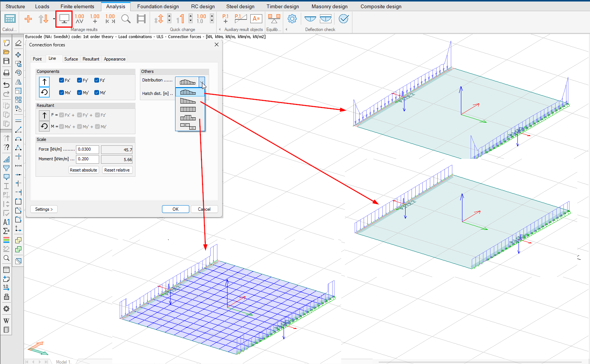This screenshot has width=590, height=364.
Task: Uncheck the Fx' component checkbox
Action: (61, 80)
